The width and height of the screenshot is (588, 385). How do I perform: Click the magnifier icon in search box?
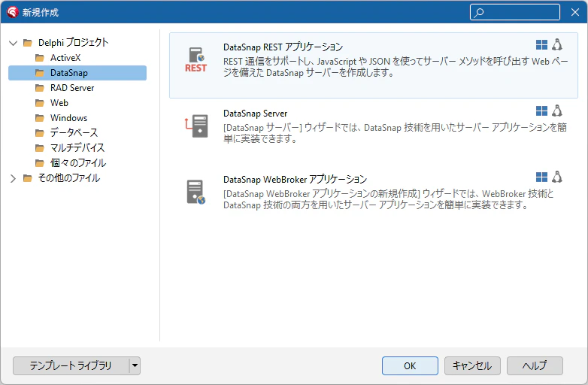[478, 13]
